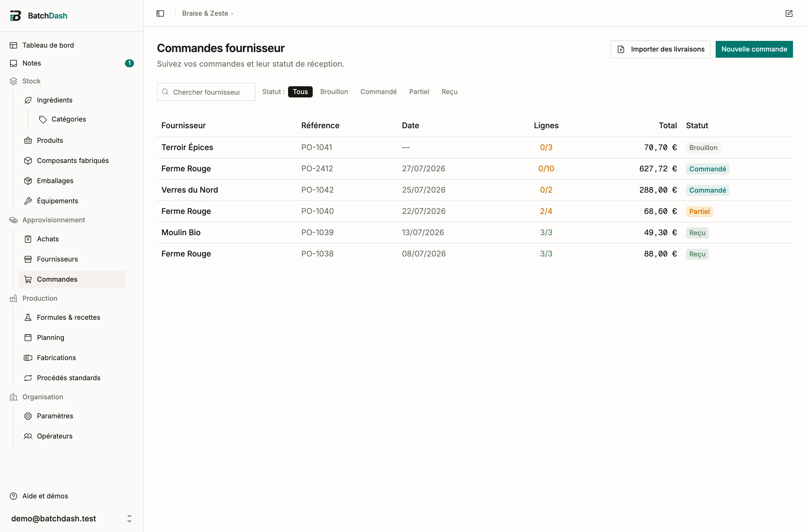Open the Verres du Nord order
Viewport: 807px width, 532px height.
(475, 190)
